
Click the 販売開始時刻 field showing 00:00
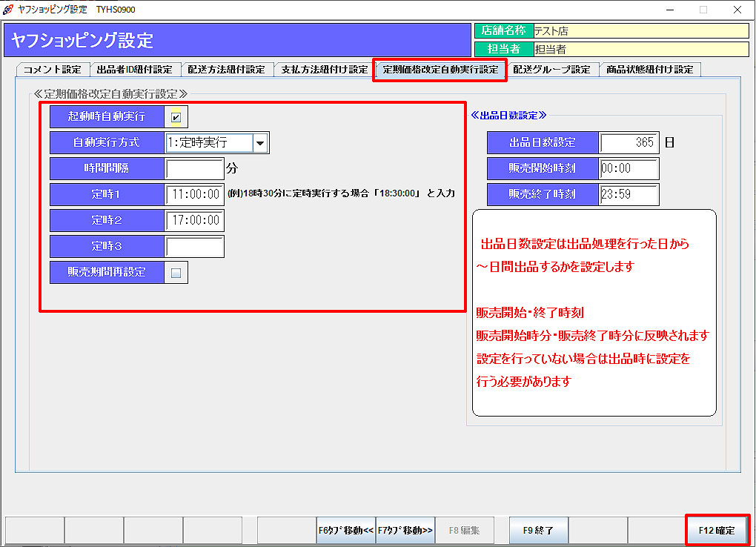pyautogui.click(x=629, y=168)
